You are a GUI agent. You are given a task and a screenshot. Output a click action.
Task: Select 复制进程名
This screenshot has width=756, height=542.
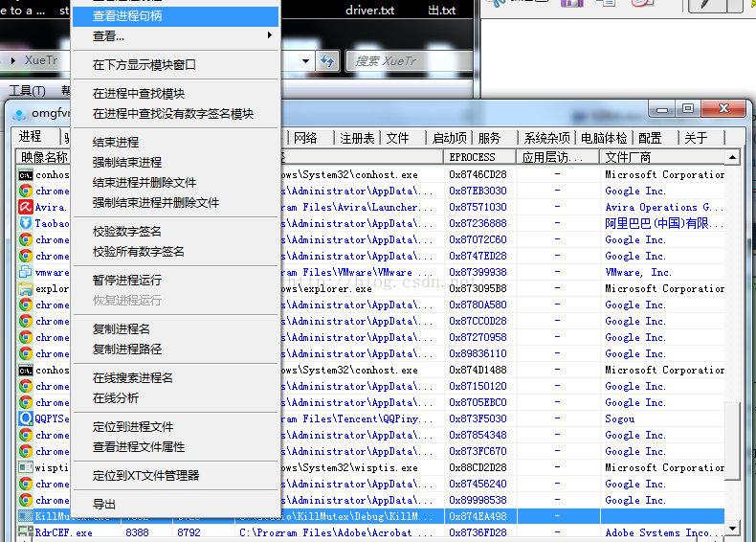(175, 329)
